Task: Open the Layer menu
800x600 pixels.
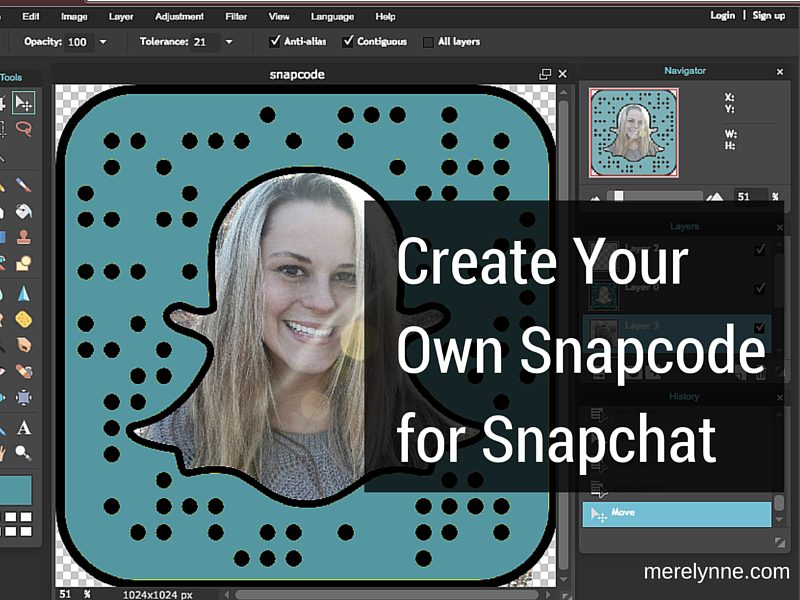Action: point(121,16)
